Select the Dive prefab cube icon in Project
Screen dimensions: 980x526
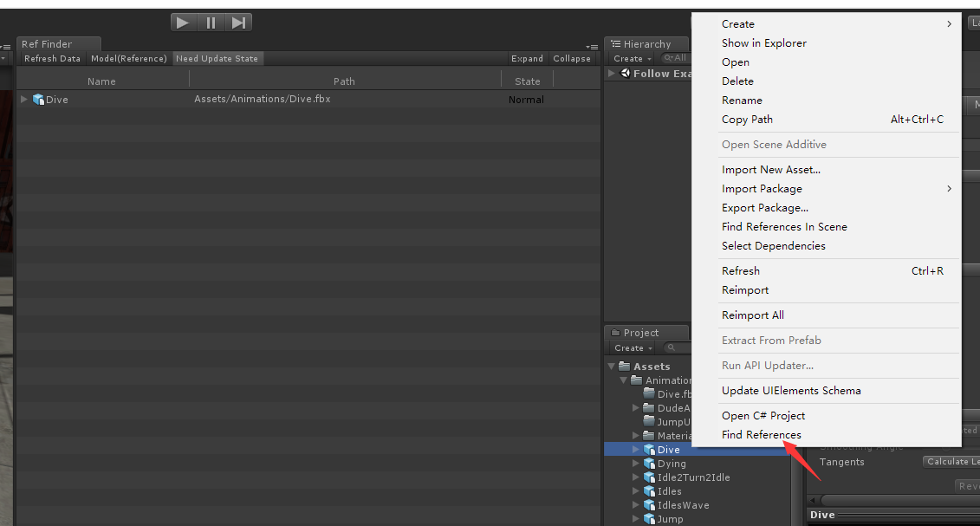(649, 449)
